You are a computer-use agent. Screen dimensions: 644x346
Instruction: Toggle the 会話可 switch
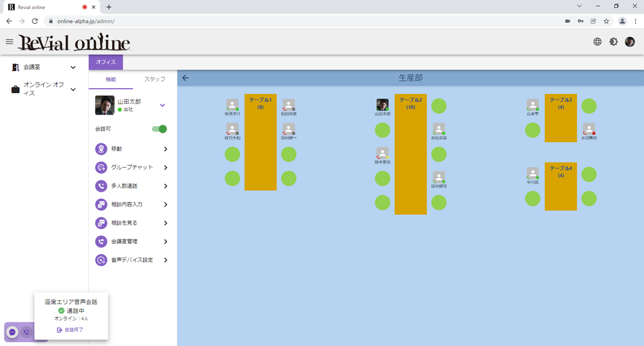tap(159, 129)
